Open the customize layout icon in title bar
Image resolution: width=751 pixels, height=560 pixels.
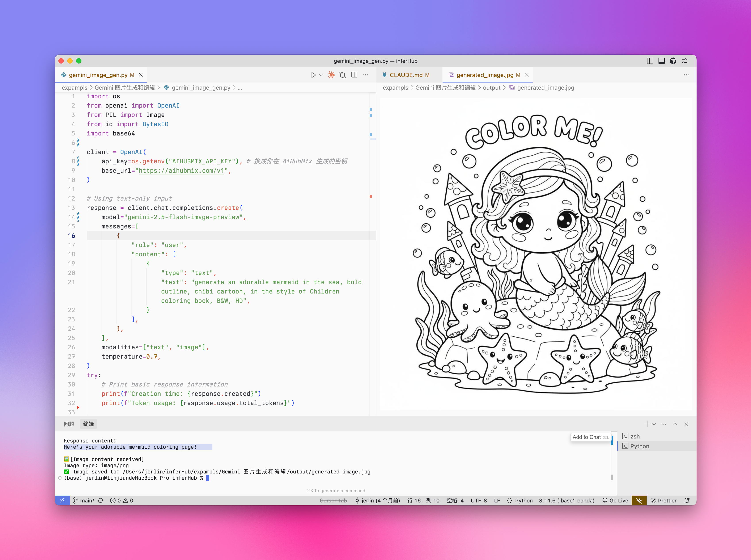(x=685, y=61)
